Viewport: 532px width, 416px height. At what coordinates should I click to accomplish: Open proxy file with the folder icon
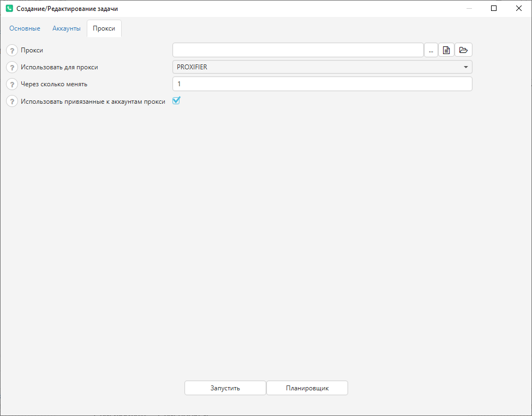coord(463,50)
